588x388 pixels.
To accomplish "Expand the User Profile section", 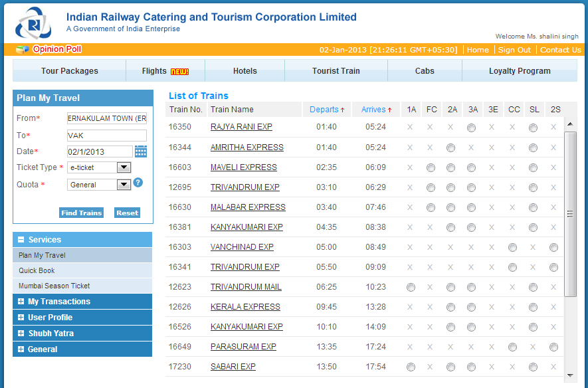I will pos(21,318).
